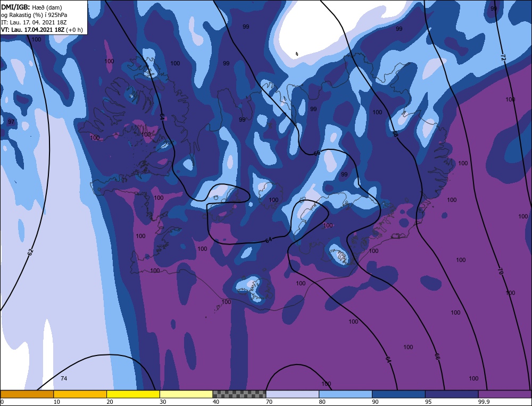Select the pale yellow 30–40 legend swatch
This screenshot has width=532, height=406.
(186, 394)
